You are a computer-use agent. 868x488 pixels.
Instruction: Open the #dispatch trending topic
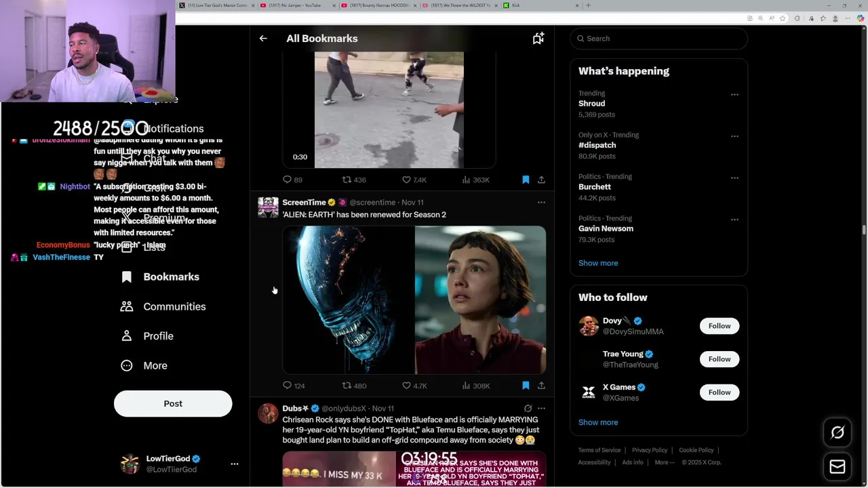597,145
